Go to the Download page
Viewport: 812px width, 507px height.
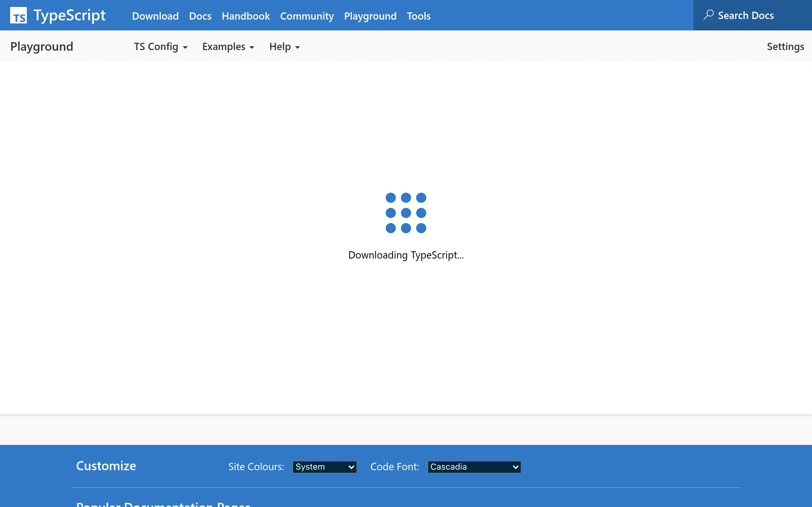[x=155, y=16]
